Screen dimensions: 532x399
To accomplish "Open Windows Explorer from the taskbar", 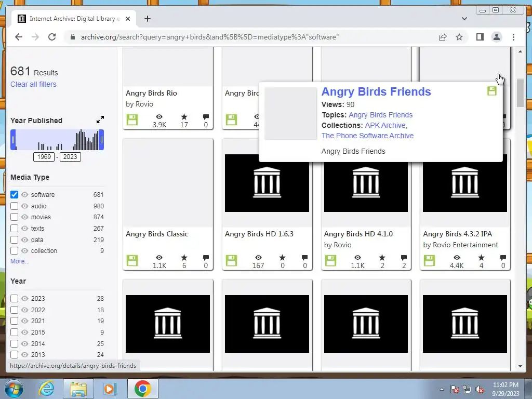I will click(78, 389).
